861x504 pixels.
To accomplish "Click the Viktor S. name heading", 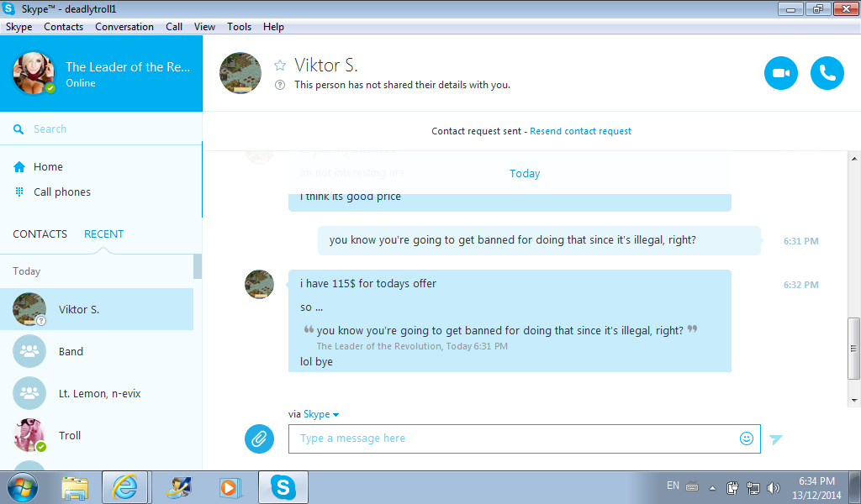I will point(326,66).
